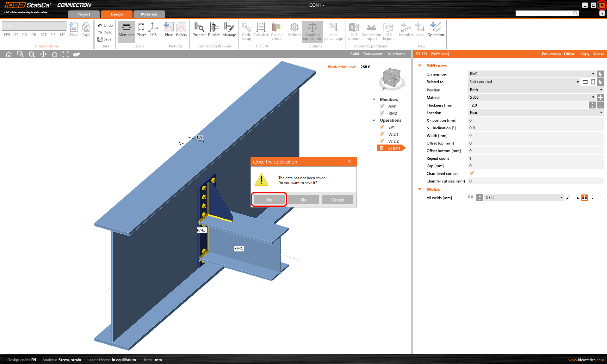The width and height of the screenshot is (607, 364).
Task: Add a new Operation from the ribbon
Action: 435,30
